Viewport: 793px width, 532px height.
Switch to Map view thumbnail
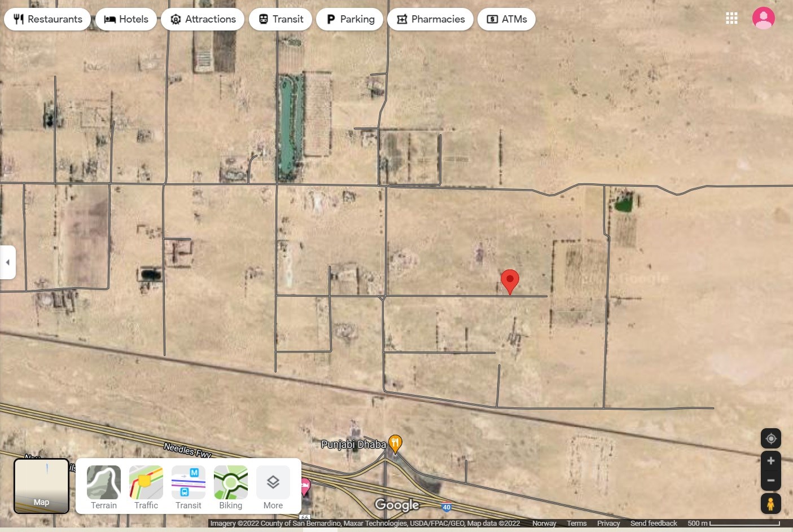point(41,486)
